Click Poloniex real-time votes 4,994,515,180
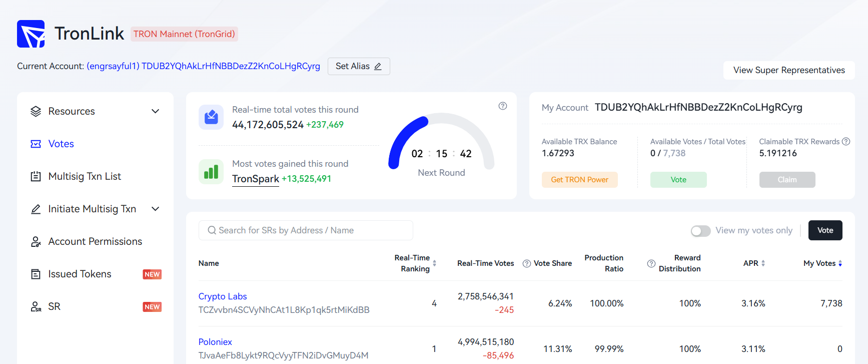The image size is (868, 364). 486,342
